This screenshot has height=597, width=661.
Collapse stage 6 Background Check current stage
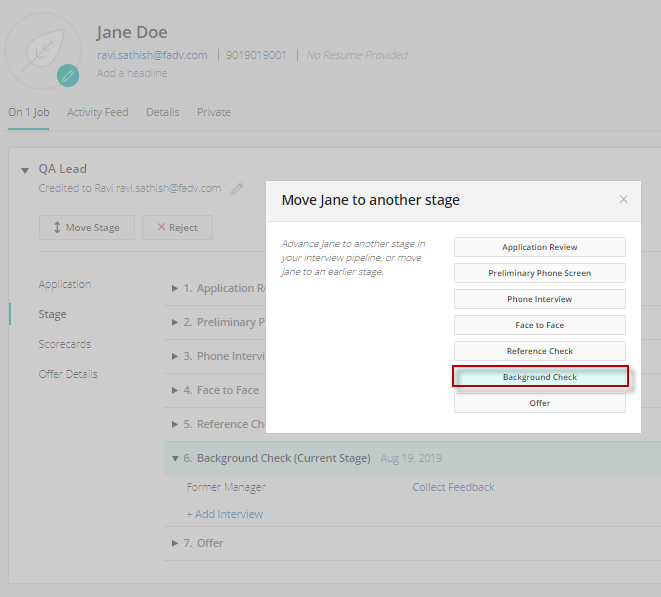click(175, 458)
